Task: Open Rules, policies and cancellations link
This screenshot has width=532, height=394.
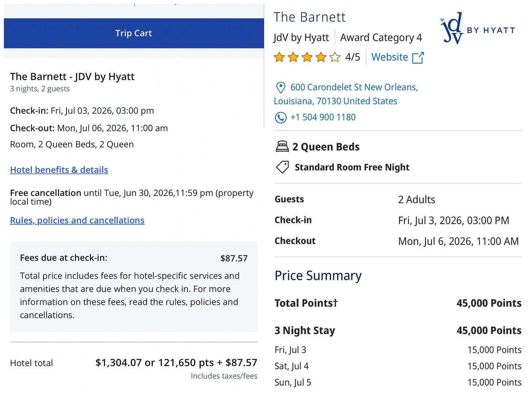Action: point(77,220)
